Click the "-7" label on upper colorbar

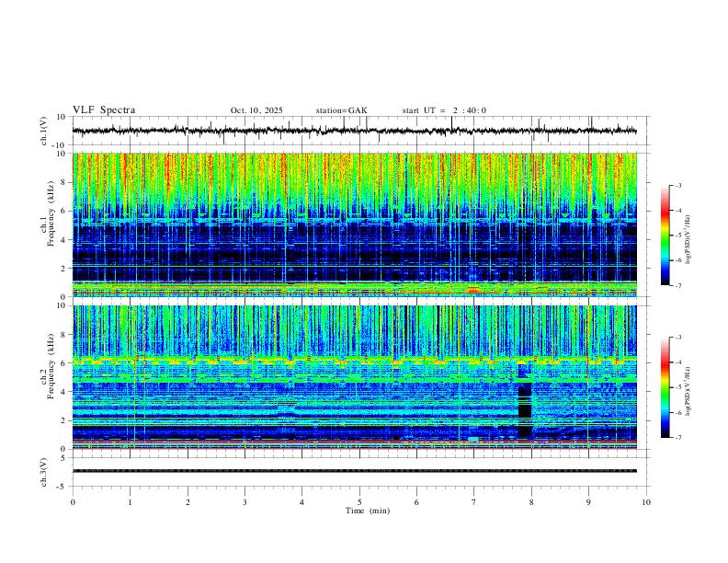click(678, 285)
